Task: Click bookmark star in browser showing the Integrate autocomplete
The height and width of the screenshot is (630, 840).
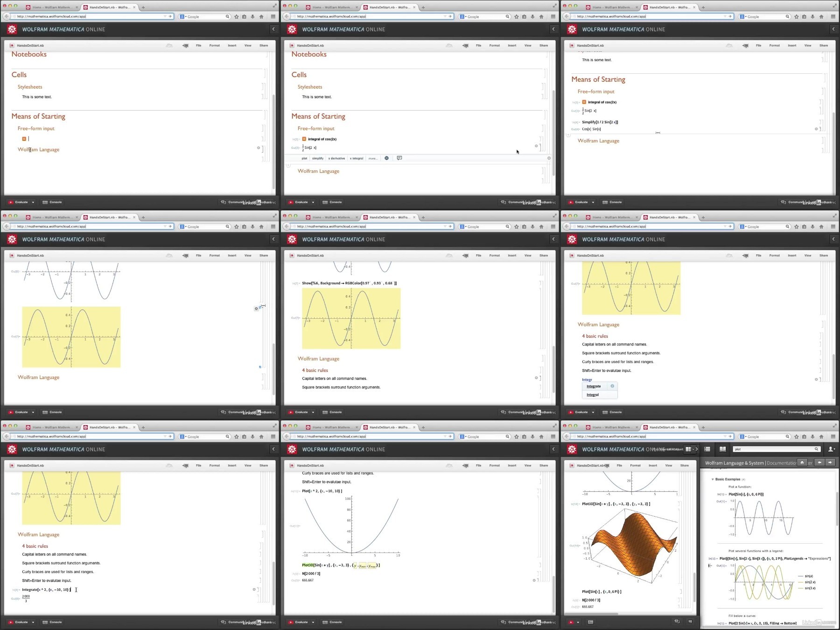Action: point(796,227)
